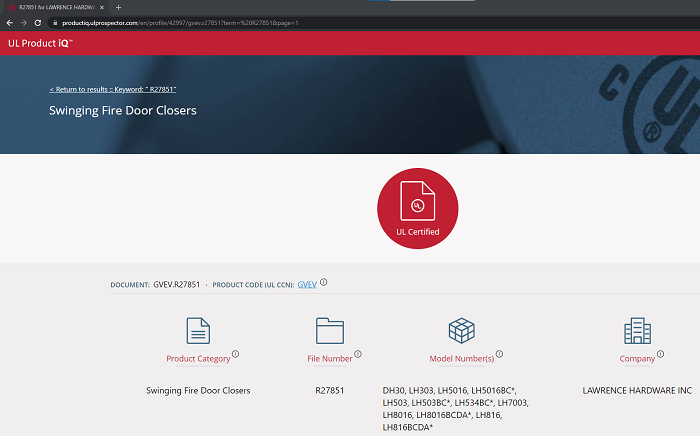Click the UL Certified red badge
700x436 pixels.
(417, 207)
